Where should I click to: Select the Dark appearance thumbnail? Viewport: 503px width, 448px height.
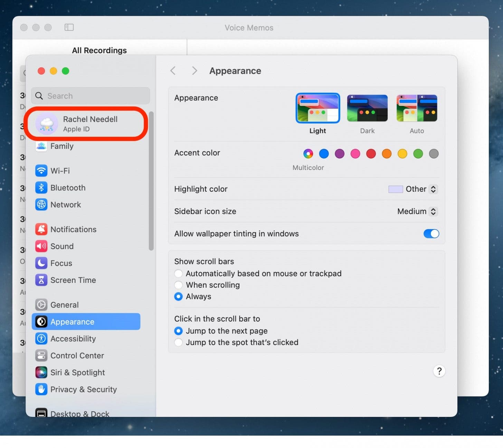367,108
